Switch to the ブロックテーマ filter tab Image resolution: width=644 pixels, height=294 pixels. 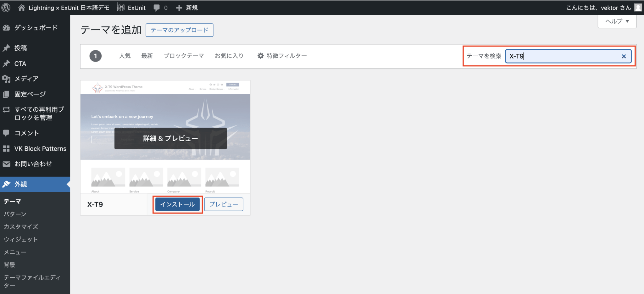(x=184, y=56)
